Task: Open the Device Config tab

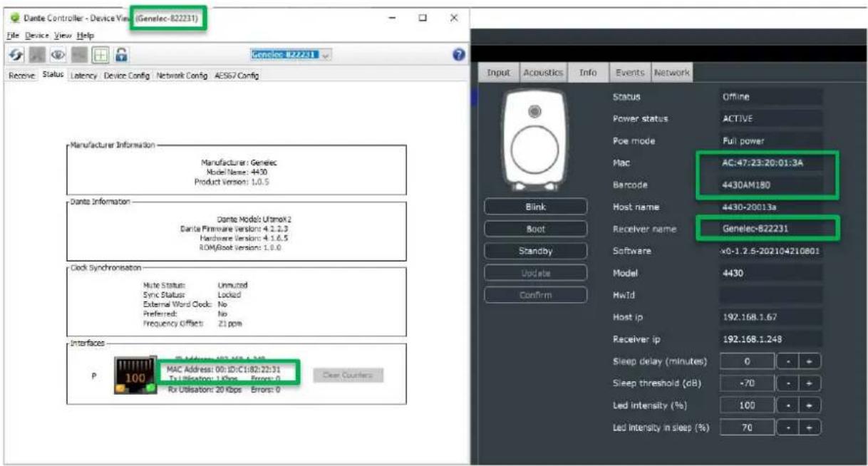Action: click(127, 76)
